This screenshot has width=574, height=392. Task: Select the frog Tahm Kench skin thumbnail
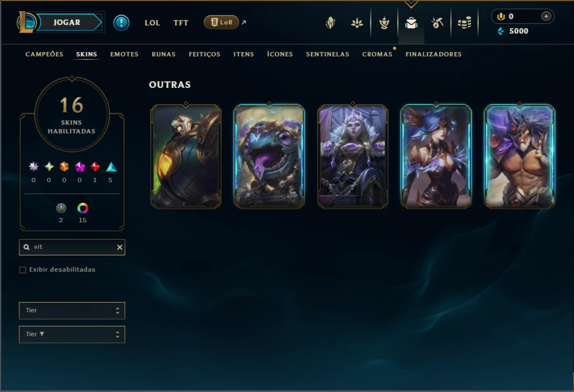click(x=269, y=157)
